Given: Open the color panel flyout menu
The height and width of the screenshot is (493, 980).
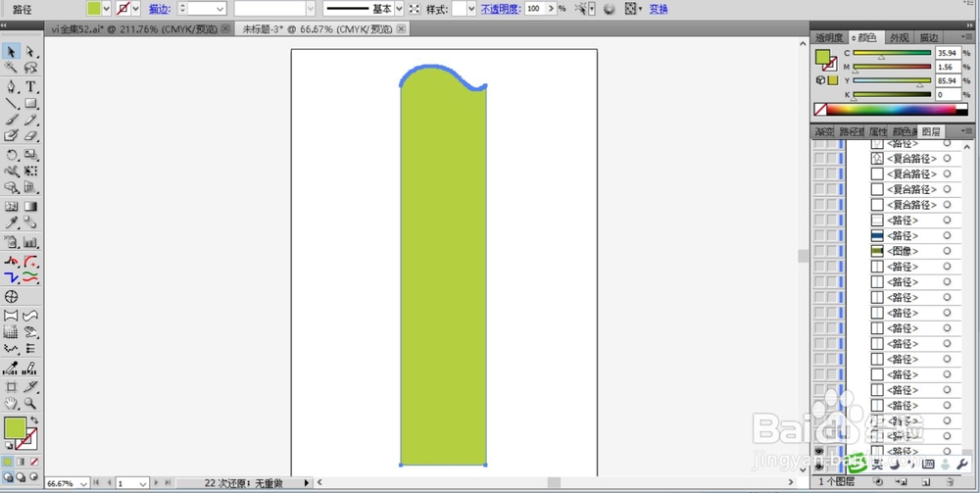Looking at the screenshot, I should pos(967,37).
